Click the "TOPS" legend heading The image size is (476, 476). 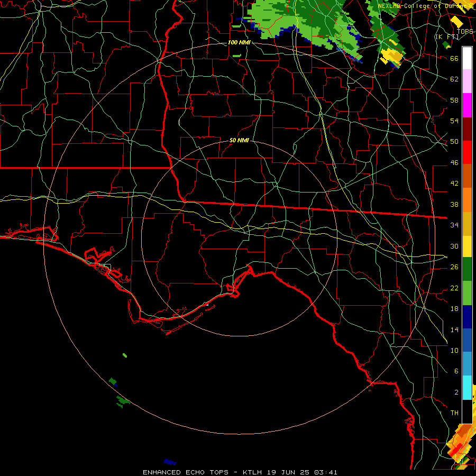coord(465,31)
